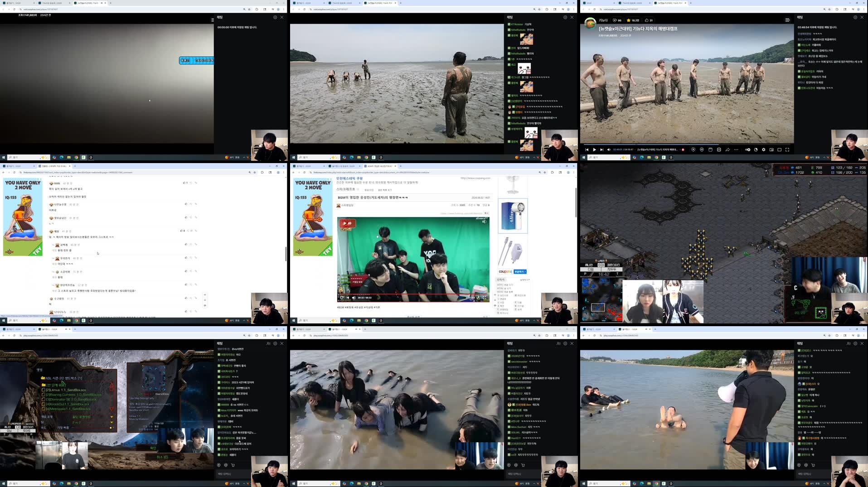Image resolution: width=868 pixels, height=487 pixels.
Task: Open Chrome icon in beach lineup window taskbar
Action: pyautogui.click(x=656, y=157)
